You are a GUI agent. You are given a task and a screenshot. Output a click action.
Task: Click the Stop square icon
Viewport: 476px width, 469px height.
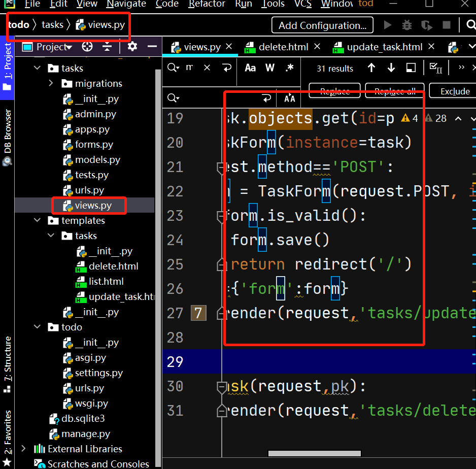446,25
